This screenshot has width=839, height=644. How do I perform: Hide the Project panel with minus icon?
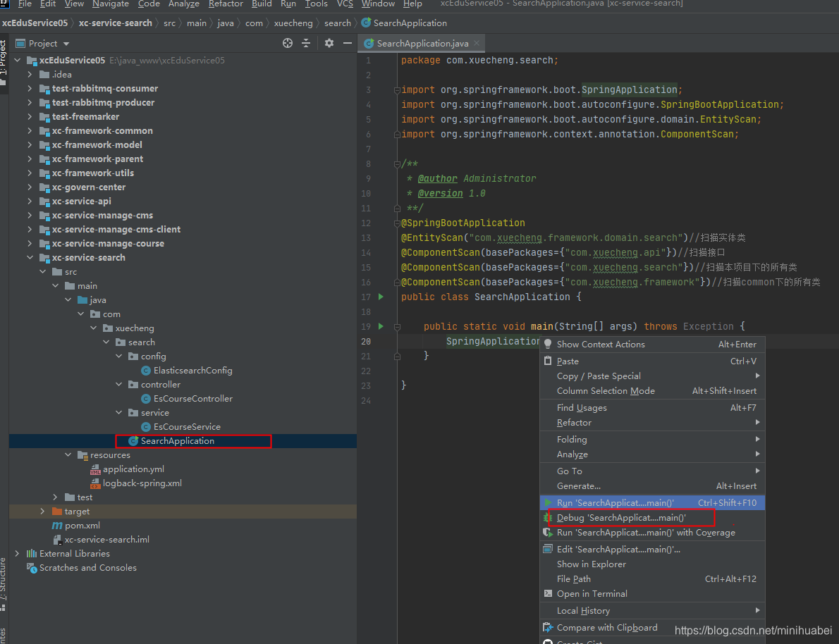click(x=348, y=43)
